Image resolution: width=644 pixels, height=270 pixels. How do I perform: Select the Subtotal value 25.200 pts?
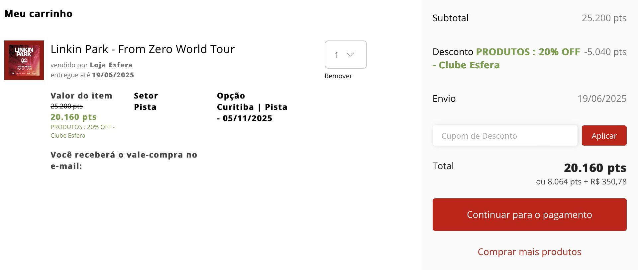(603, 18)
